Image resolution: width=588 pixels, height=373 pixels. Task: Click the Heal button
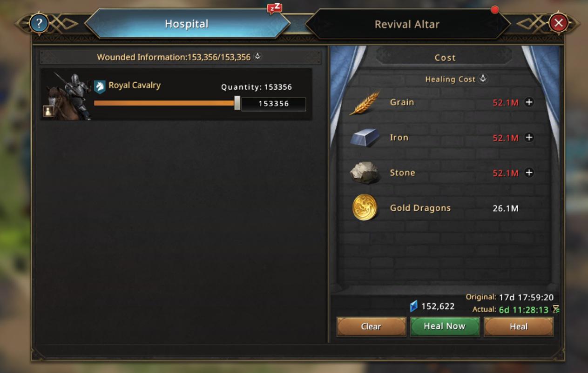click(x=519, y=326)
